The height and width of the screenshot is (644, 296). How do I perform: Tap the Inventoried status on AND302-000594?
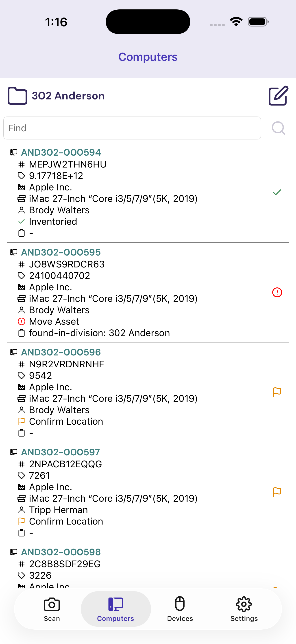tap(53, 221)
